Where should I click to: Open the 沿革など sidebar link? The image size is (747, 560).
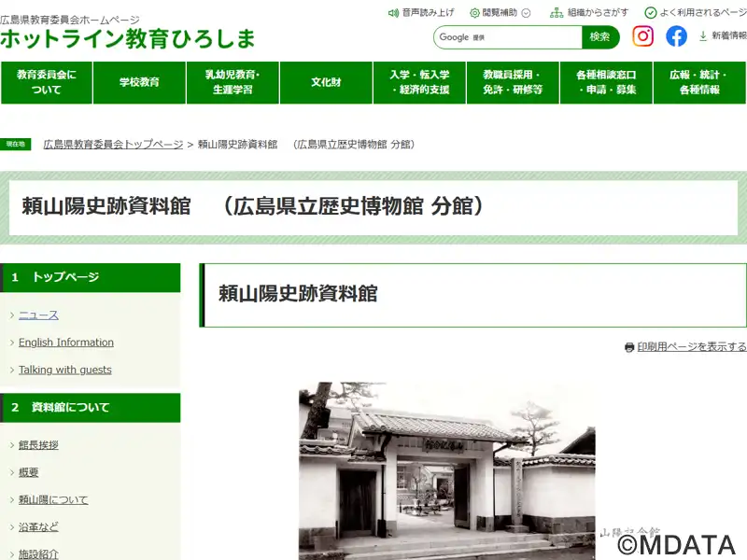click(x=38, y=526)
